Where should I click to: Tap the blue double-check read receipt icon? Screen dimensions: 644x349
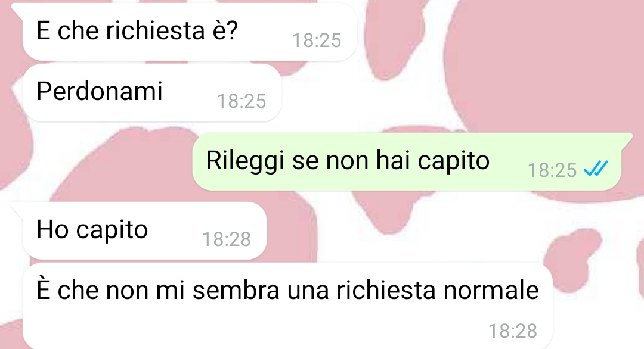pos(596,168)
